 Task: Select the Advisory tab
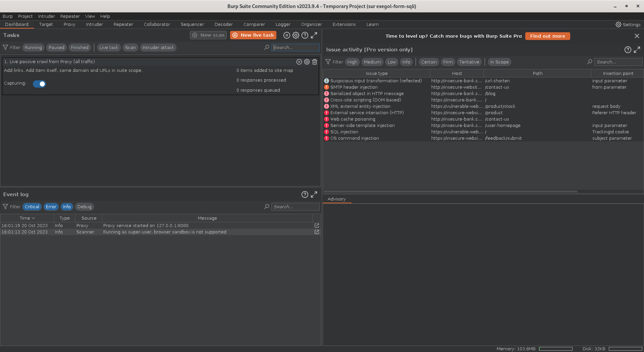[337, 199]
